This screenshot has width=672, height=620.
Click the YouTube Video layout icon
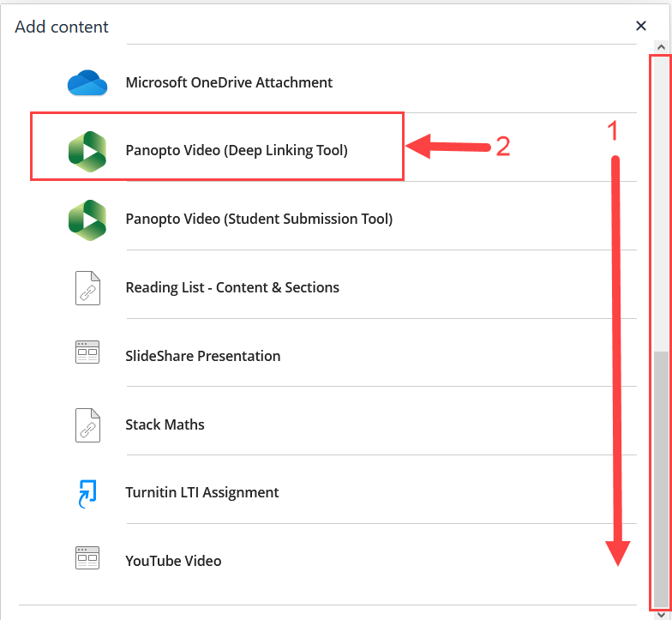(x=87, y=557)
